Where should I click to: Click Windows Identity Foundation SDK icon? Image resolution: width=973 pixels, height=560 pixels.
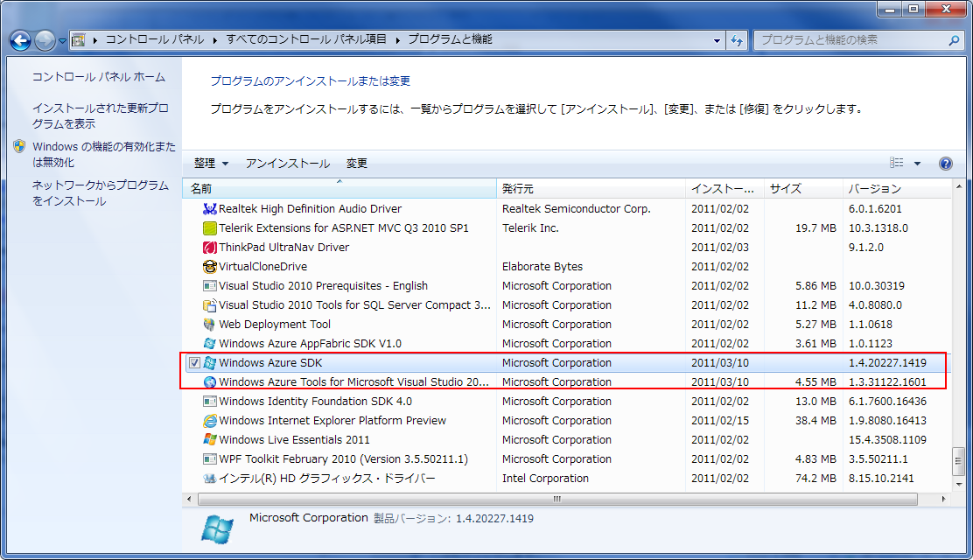point(210,401)
